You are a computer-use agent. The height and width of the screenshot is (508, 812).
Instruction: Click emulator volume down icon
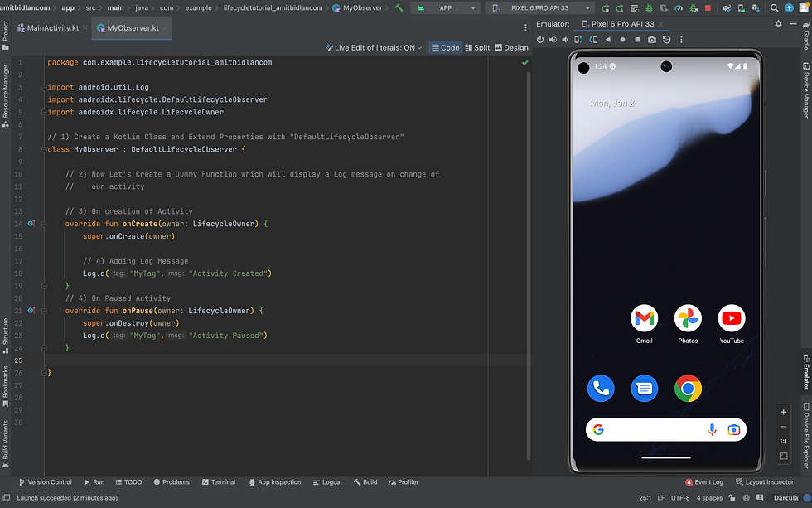565,39
